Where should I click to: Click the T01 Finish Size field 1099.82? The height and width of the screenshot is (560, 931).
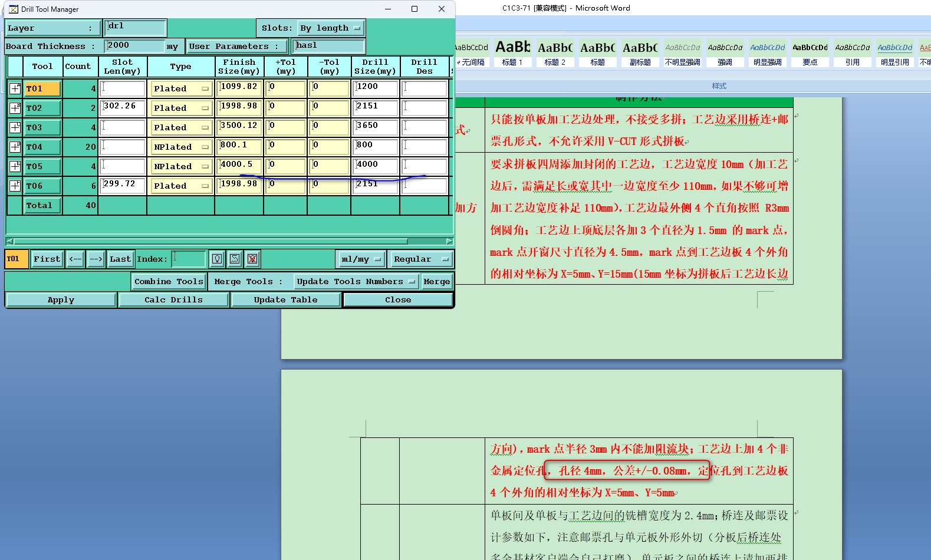(239, 88)
